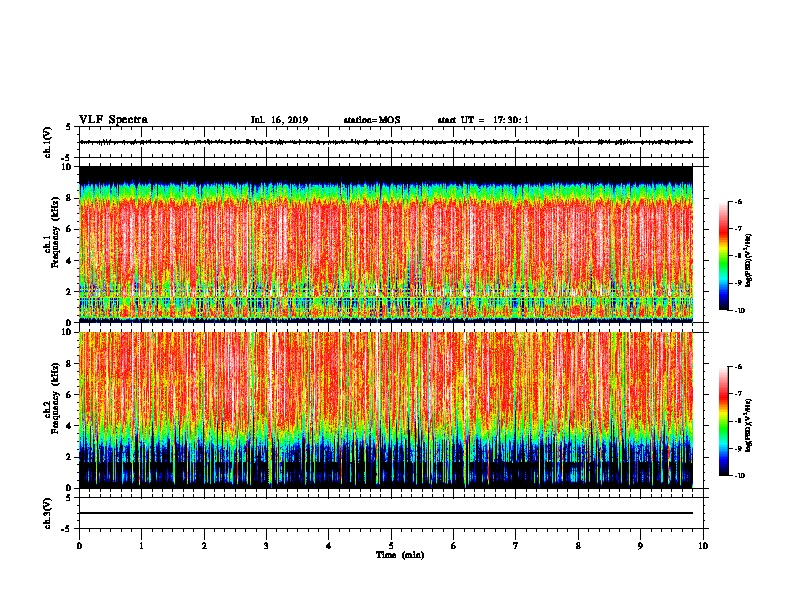Click time axis tick label "2"

[x=204, y=546]
